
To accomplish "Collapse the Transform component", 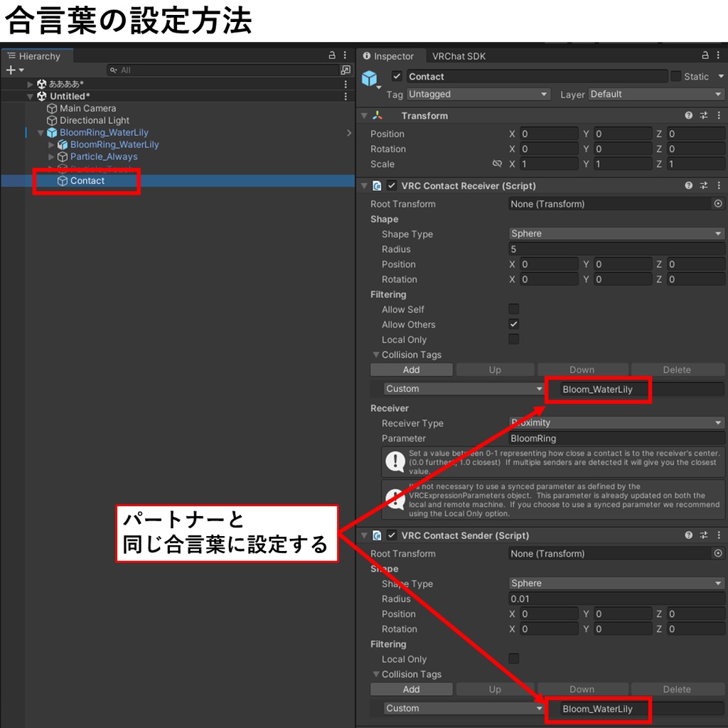I will [365, 116].
